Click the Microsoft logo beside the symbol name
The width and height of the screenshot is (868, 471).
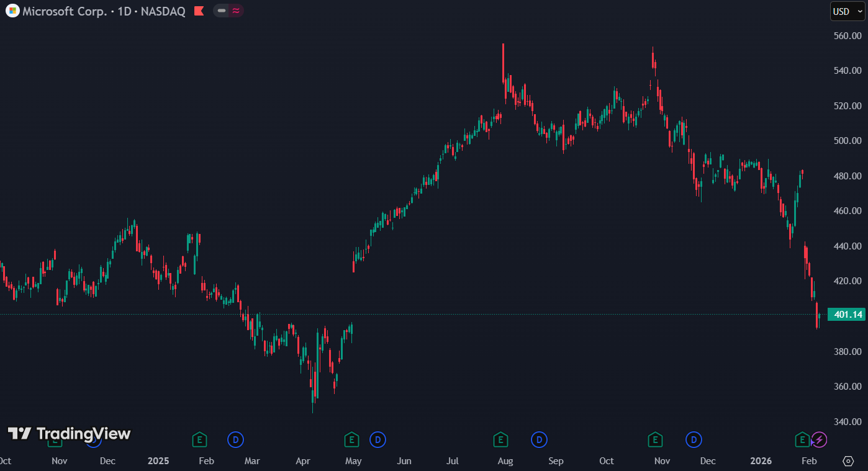12,11
